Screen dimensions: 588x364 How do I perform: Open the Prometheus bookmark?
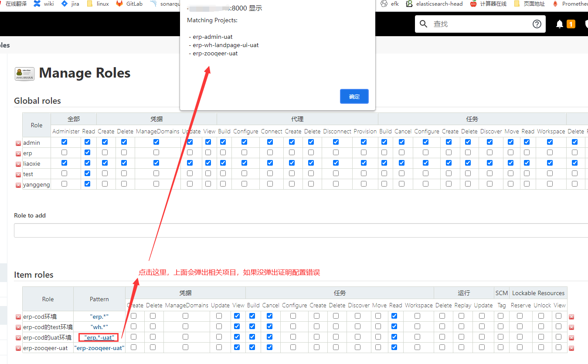coord(570,4)
